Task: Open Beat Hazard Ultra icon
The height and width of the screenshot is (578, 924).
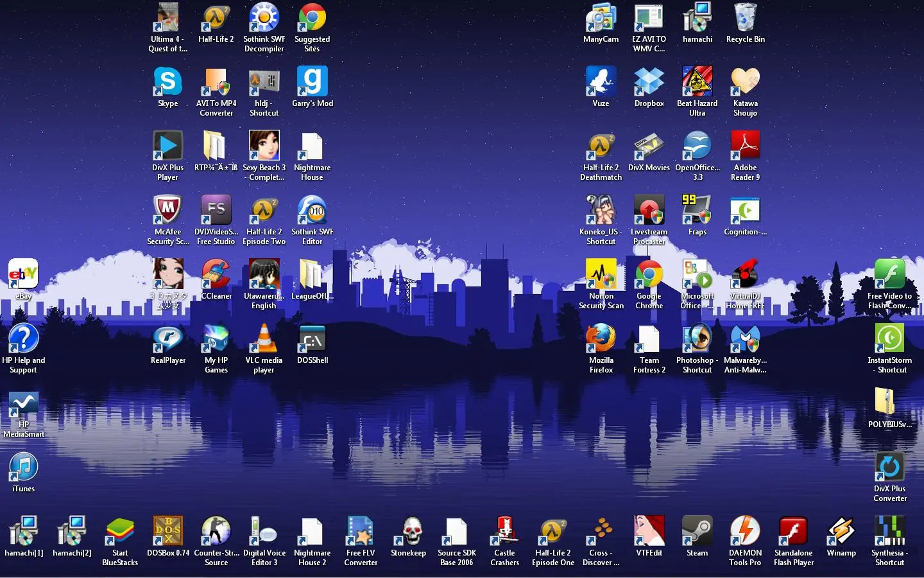Action: point(697,82)
